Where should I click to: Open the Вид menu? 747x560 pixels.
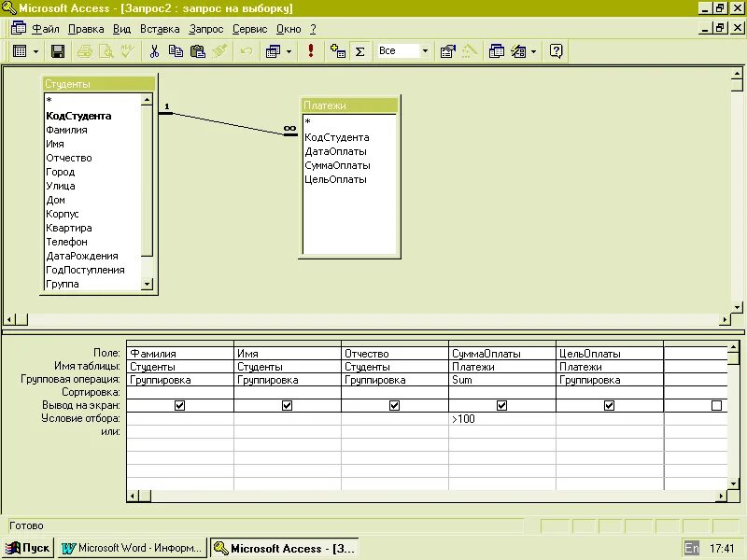pyautogui.click(x=121, y=29)
